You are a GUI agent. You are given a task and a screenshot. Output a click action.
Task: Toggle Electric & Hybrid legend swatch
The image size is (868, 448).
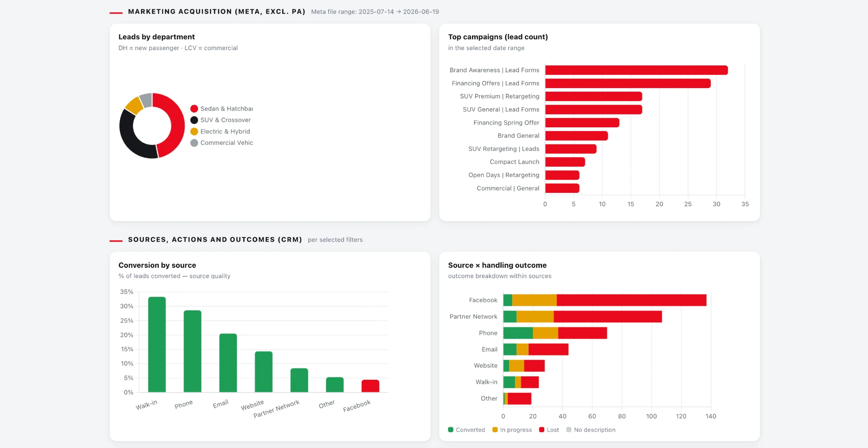click(194, 131)
